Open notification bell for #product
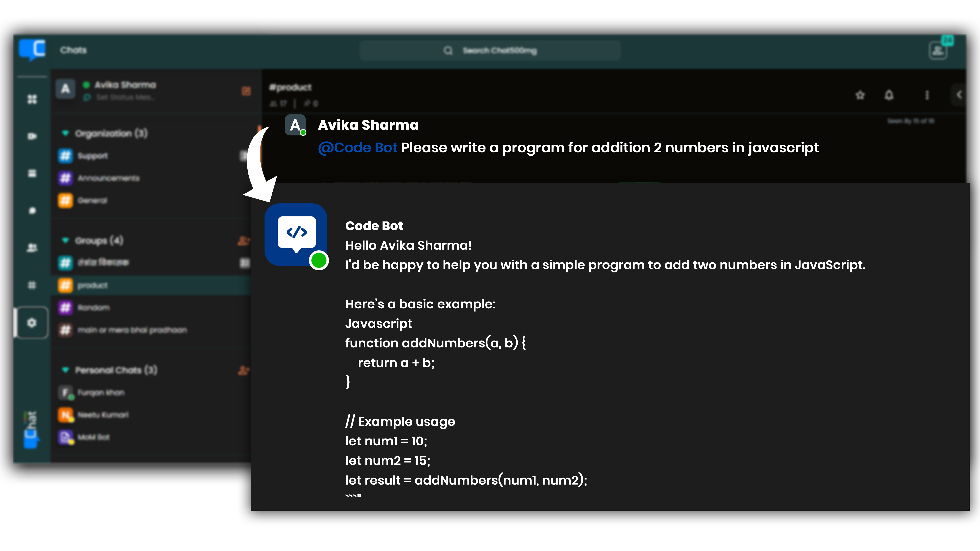 [x=889, y=95]
